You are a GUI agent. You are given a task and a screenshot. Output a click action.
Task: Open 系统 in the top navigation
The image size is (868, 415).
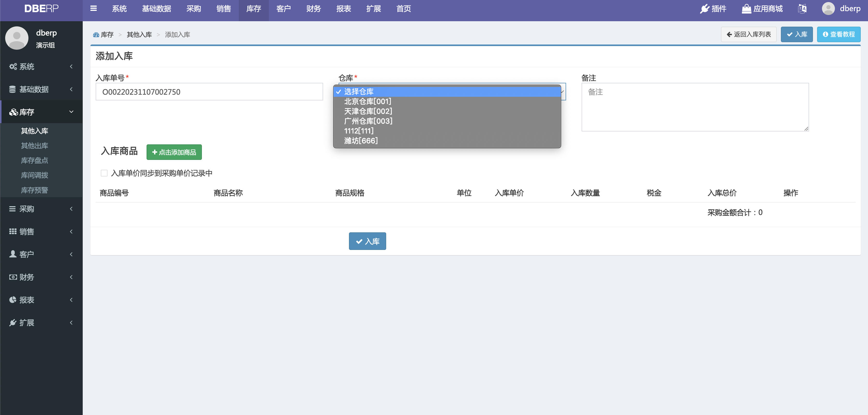[119, 9]
